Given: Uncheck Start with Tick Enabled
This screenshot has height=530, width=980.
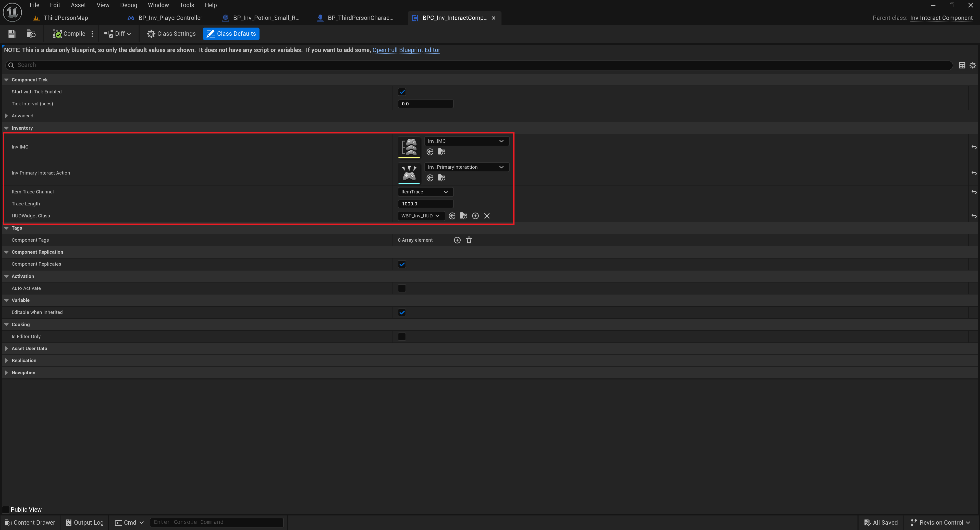Looking at the screenshot, I should pos(402,92).
